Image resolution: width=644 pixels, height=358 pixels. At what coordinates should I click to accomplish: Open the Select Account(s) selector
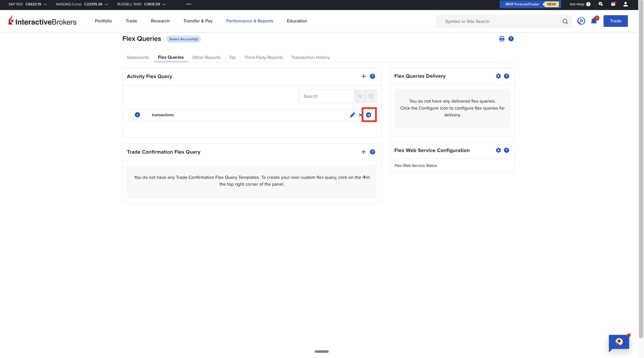(x=183, y=39)
